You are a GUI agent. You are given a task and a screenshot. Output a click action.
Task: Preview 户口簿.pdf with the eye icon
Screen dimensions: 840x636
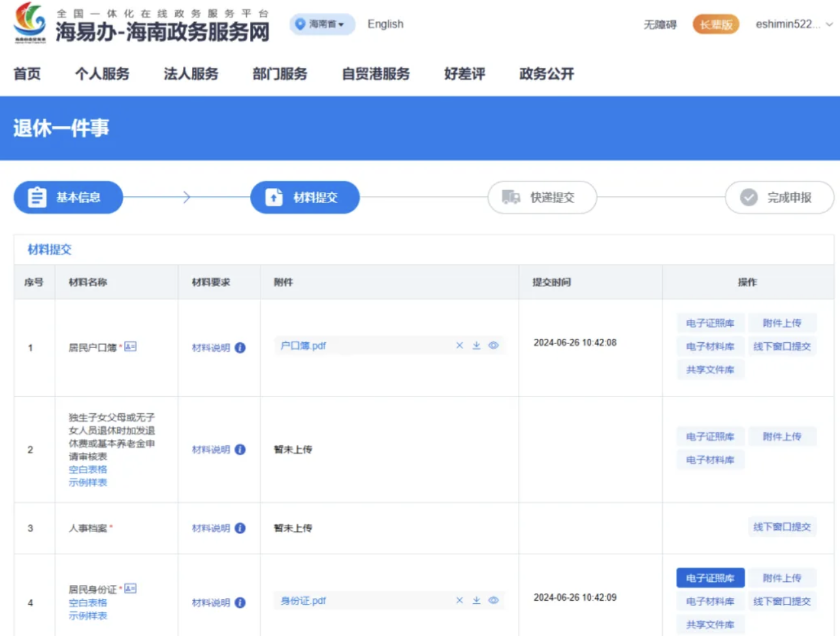click(x=494, y=345)
